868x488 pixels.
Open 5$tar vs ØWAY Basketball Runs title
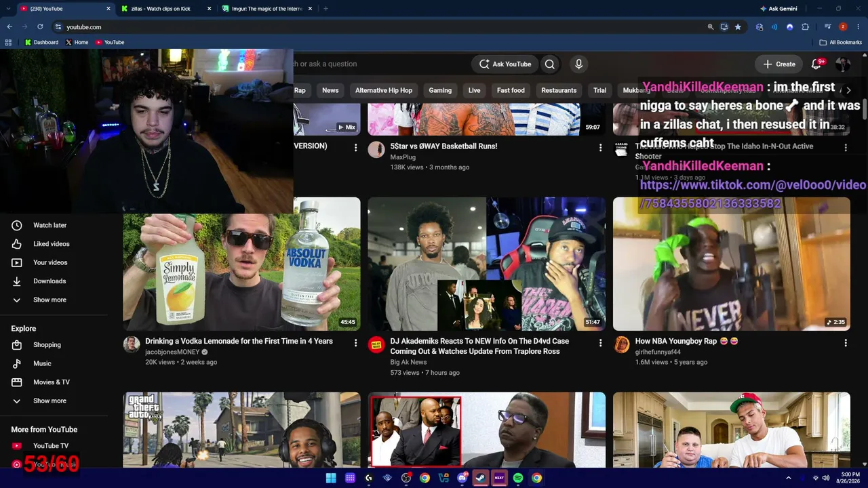point(443,146)
